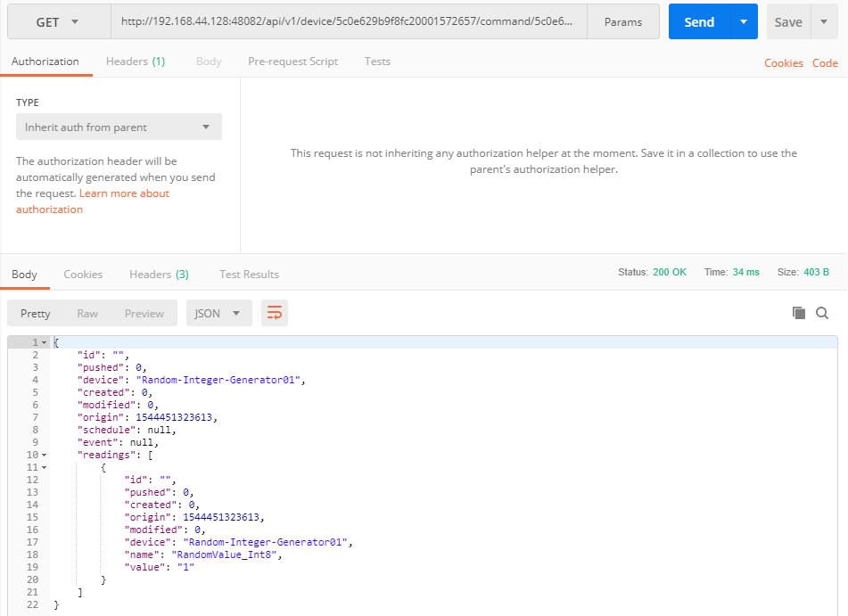Select the Preview response view
This screenshot has width=848, height=616.
pos(144,313)
